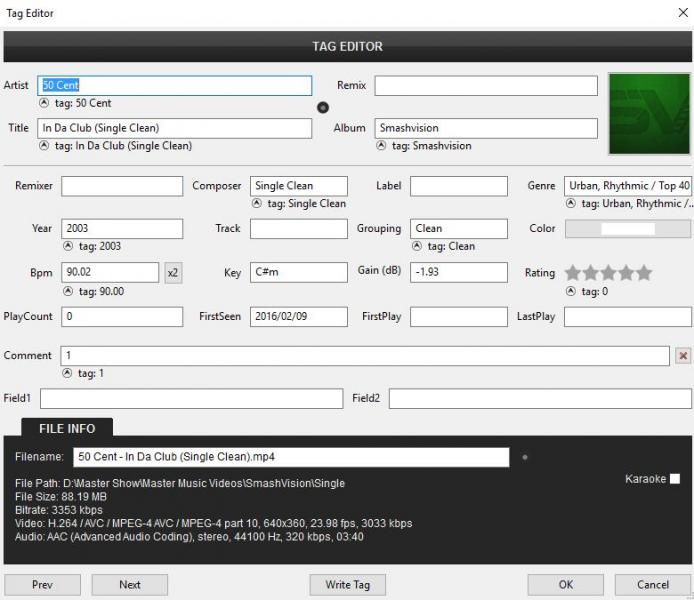Image resolution: width=694 pixels, height=600 pixels.
Task: Click the FirstSeen date field
Action: point(299,317)
